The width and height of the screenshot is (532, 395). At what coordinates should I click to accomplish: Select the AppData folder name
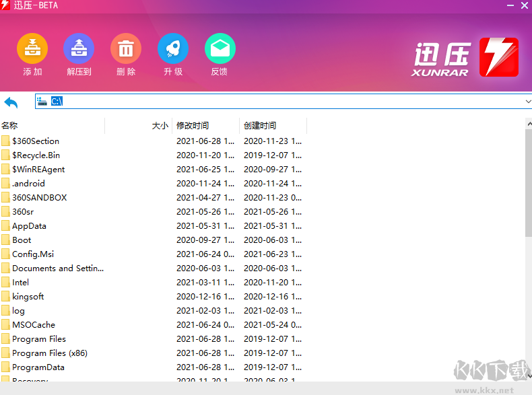29,226
